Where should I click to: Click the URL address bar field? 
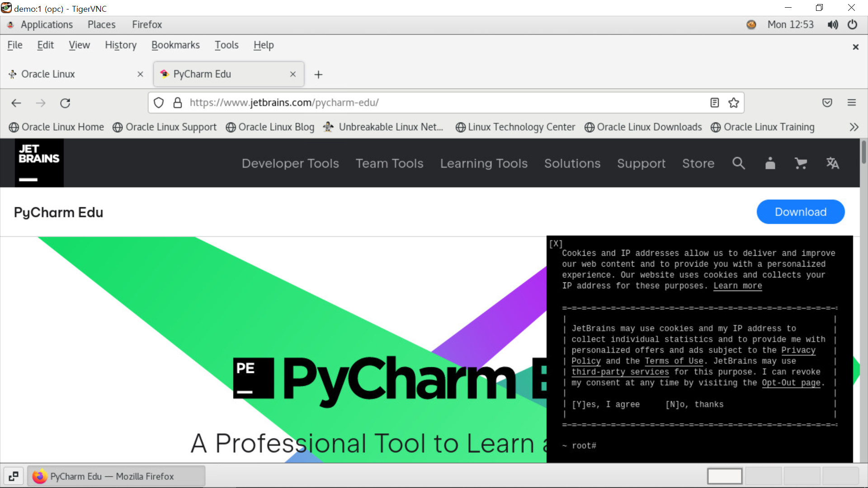445,103
